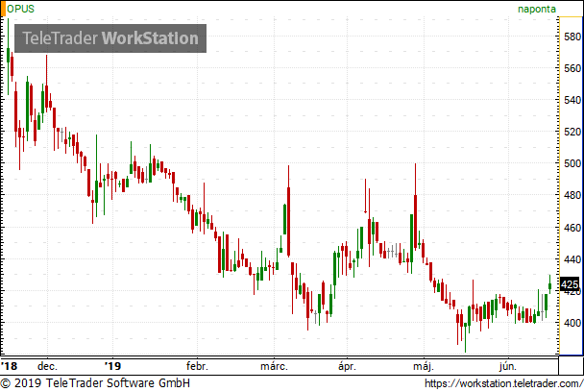The width and height of the screenshot is (584, 392).
Task: Click the '19 year label on time axis
Action: tap(112, 366)
